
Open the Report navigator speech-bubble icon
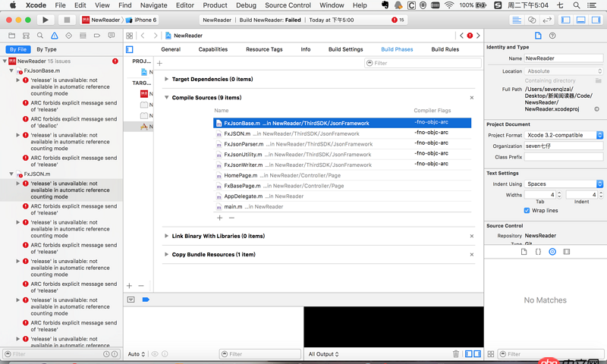[x=112, y=36]
